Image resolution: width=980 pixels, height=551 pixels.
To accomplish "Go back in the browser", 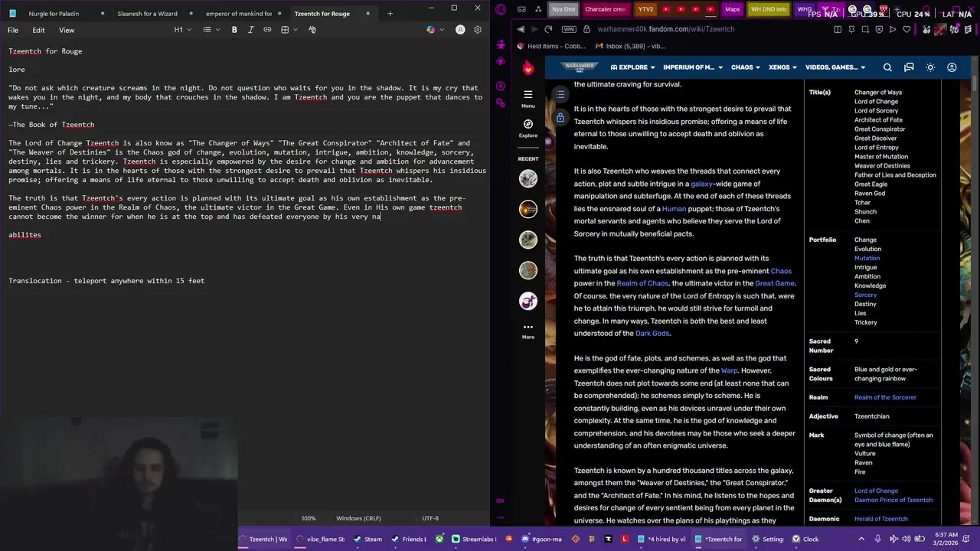I will (x=521, y=29).
